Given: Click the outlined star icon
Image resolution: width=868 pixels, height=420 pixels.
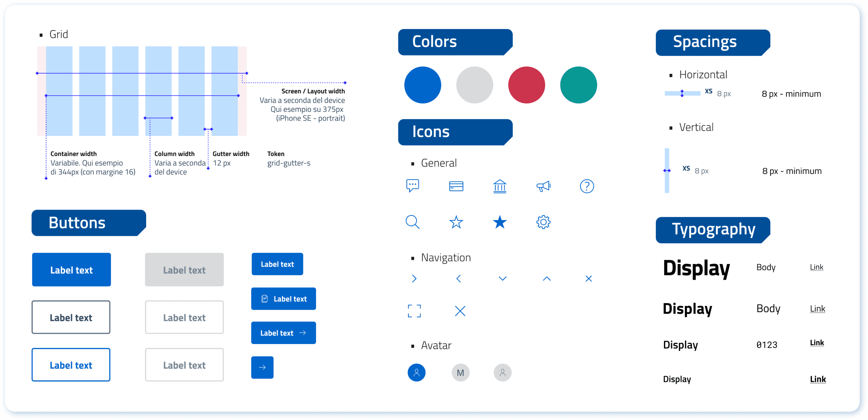Looking at the screenshot, I should click(456, 222).
